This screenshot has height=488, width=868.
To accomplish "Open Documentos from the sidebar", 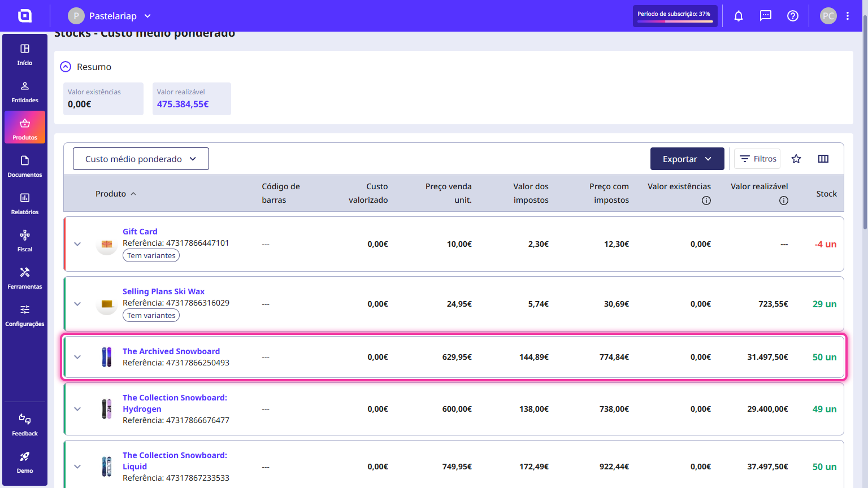I will (25, 166).
